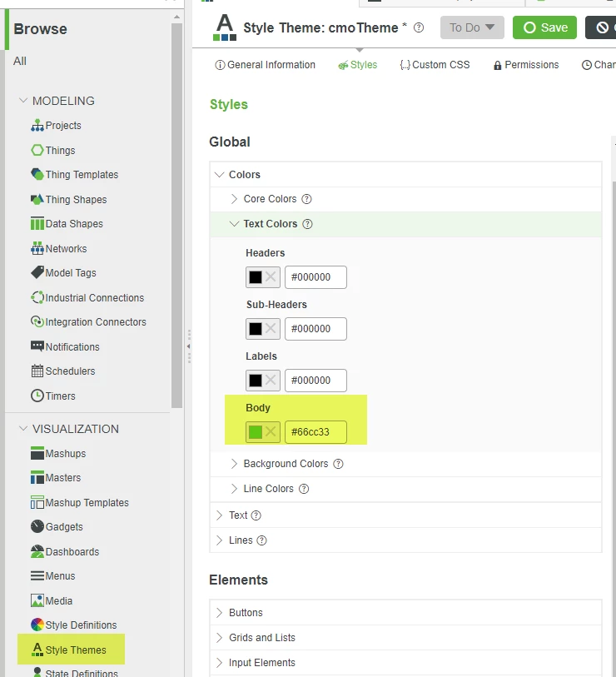
Task: Pick the Labels black color swatch
Action: pos(256,380)
